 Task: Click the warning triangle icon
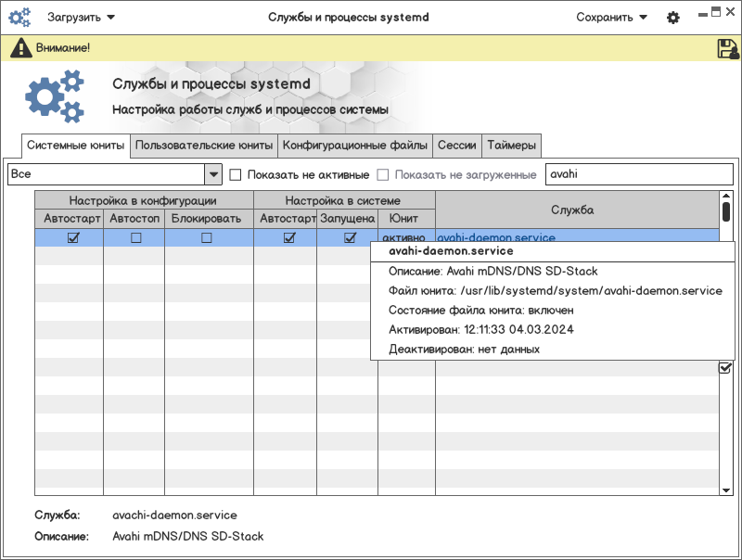(21, 48)
